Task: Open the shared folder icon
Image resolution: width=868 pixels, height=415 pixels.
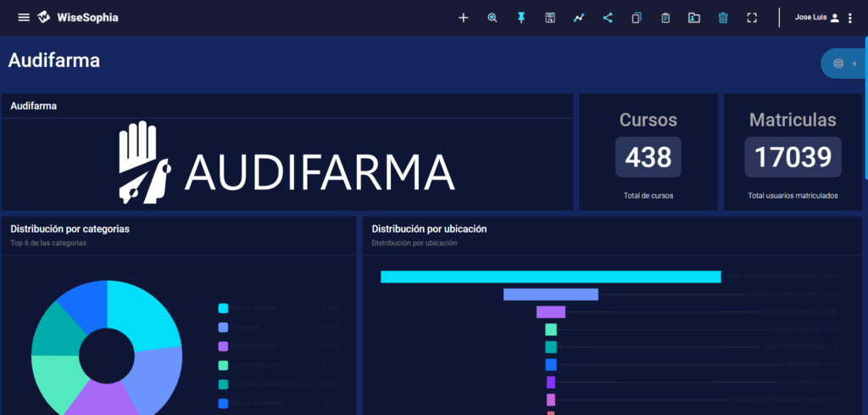Action: pos(694,18)
